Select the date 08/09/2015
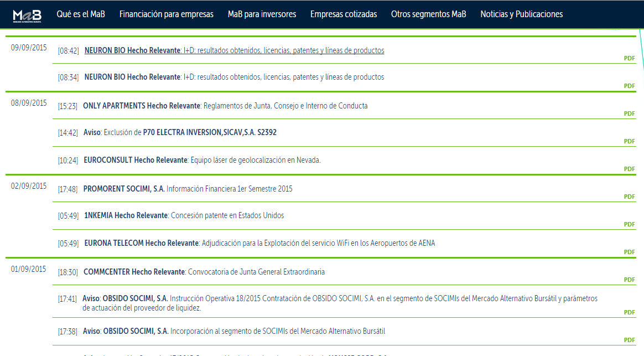The image size is (644, 356). click(x=29, y=103)
